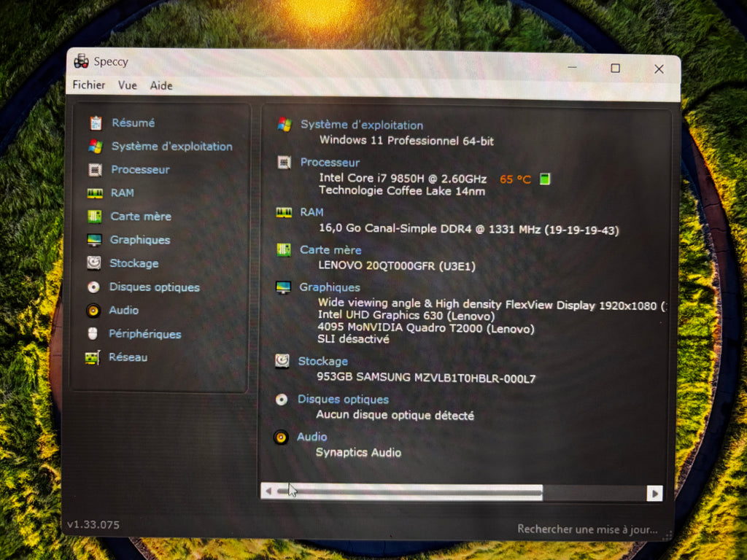The height and width of the screenshot is (560, 747).
Task: Click 'LENOVO 20QT000GFR (U3E1)' text
Action: pos(397,265)
